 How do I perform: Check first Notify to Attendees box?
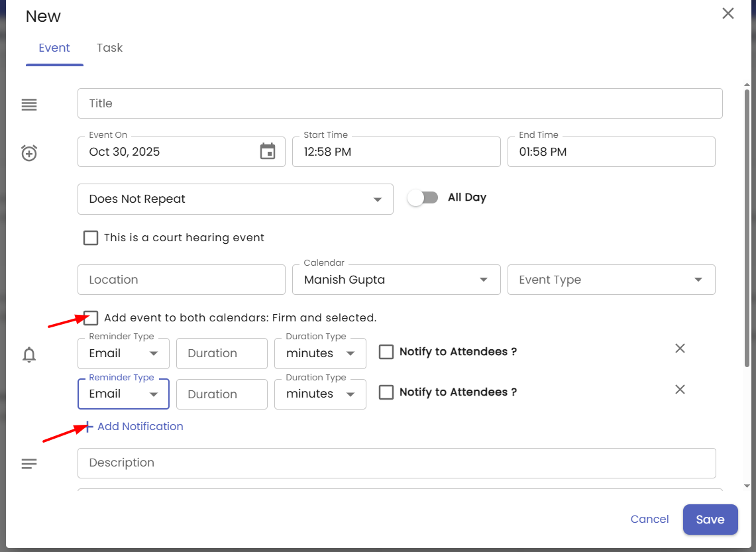[x=386, y=352]
